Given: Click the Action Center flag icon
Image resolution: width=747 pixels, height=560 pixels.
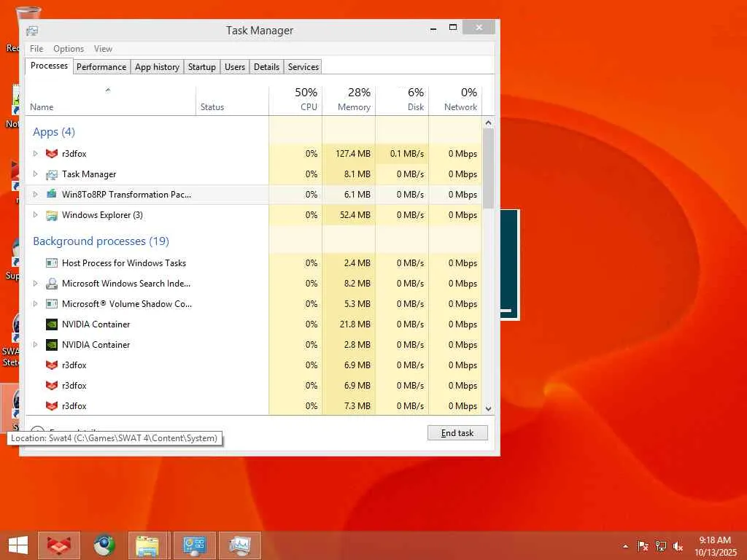Looking at the screenshot, I should [x=643, y=546].
